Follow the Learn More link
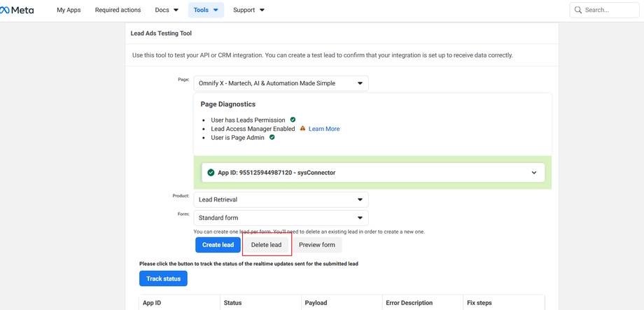The height and width of the screenshot is (310, 644). (x=324, y=129)
